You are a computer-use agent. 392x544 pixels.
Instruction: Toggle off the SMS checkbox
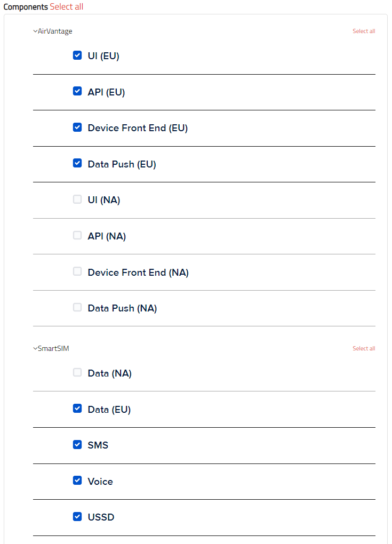click(x=77, y=444)
